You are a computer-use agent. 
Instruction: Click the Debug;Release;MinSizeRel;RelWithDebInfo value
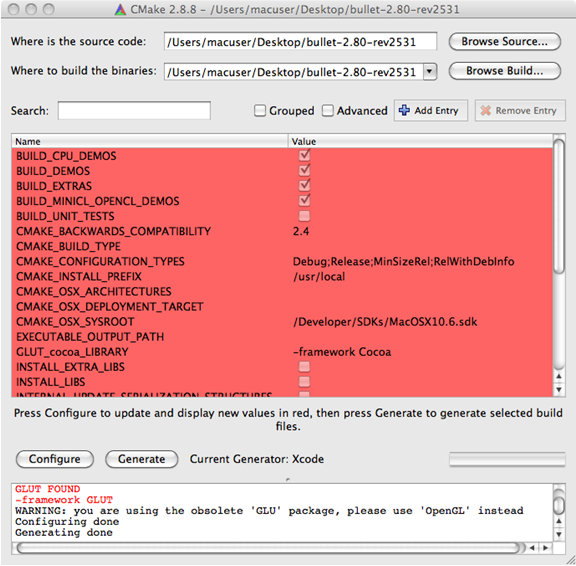(403, 261)
